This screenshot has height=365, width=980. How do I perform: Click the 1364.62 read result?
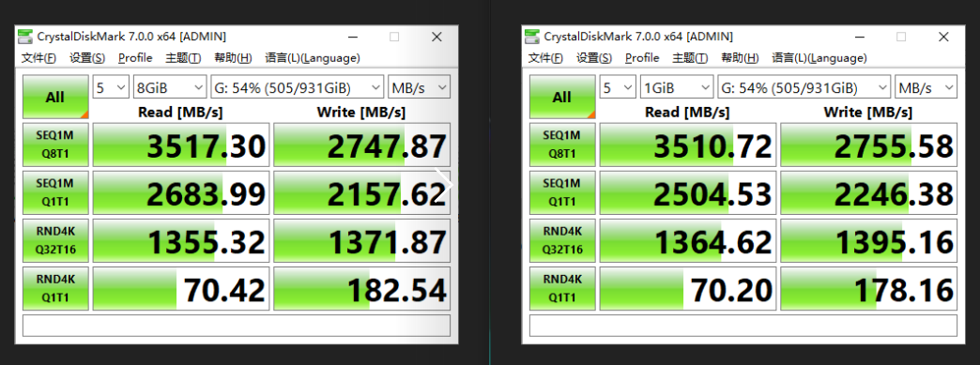click(688, 240)
